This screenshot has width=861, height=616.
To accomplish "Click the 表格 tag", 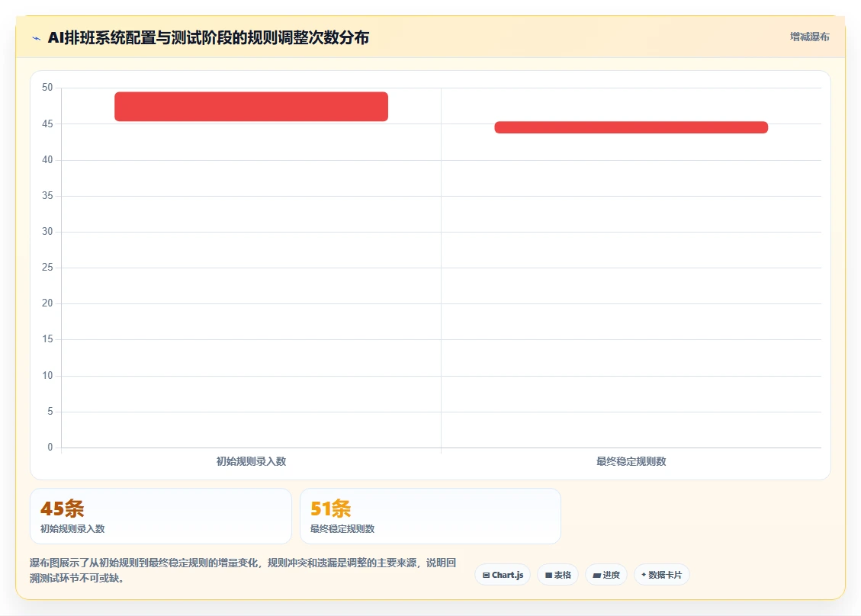I will coord(558,575).
